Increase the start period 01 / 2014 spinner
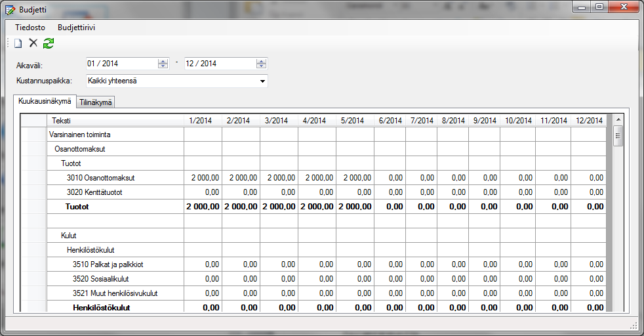 pos(163,61)
